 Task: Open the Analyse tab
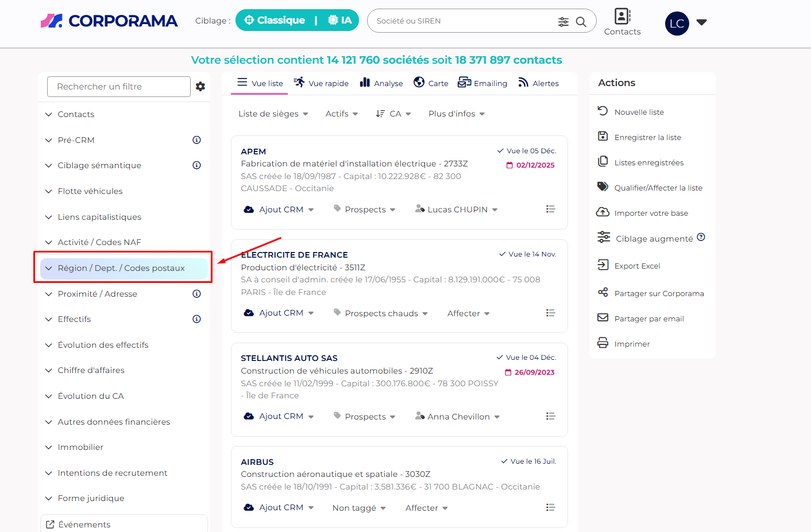coord(381,83)
